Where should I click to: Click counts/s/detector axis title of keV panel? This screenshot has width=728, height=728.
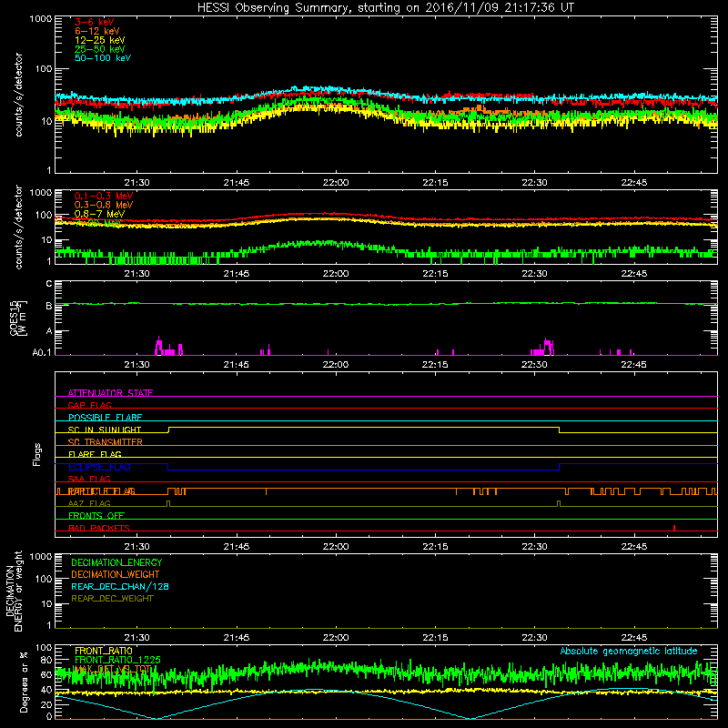(18, 95)
